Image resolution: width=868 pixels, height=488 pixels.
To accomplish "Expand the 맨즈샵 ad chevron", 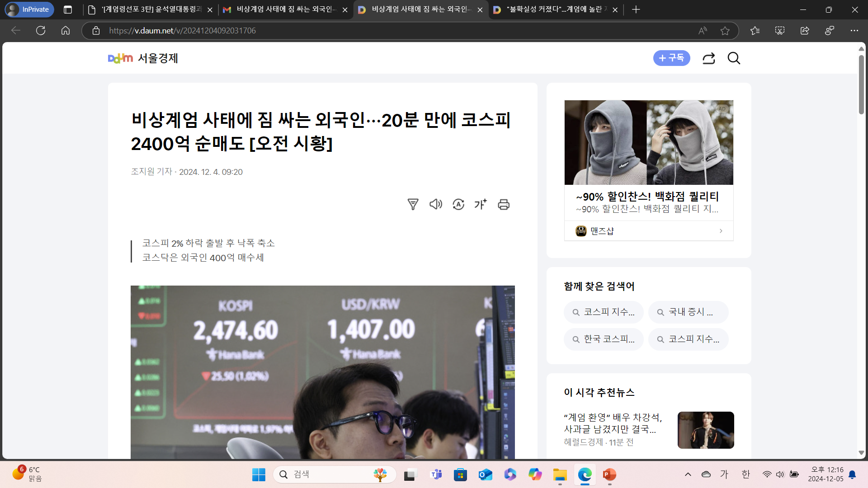I will pos(721,231).
